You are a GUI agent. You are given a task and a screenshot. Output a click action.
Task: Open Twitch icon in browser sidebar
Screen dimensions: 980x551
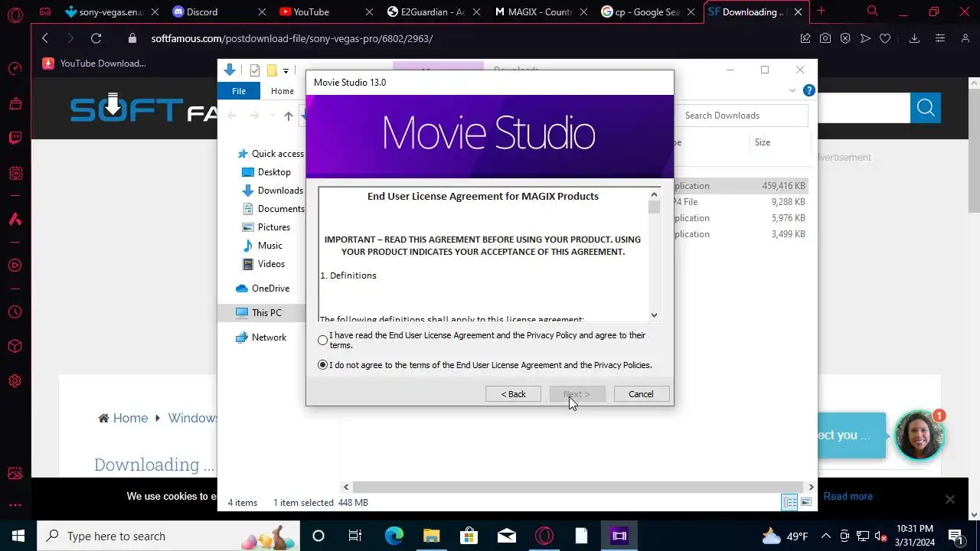pyautogui.click(x=15, y=139)
